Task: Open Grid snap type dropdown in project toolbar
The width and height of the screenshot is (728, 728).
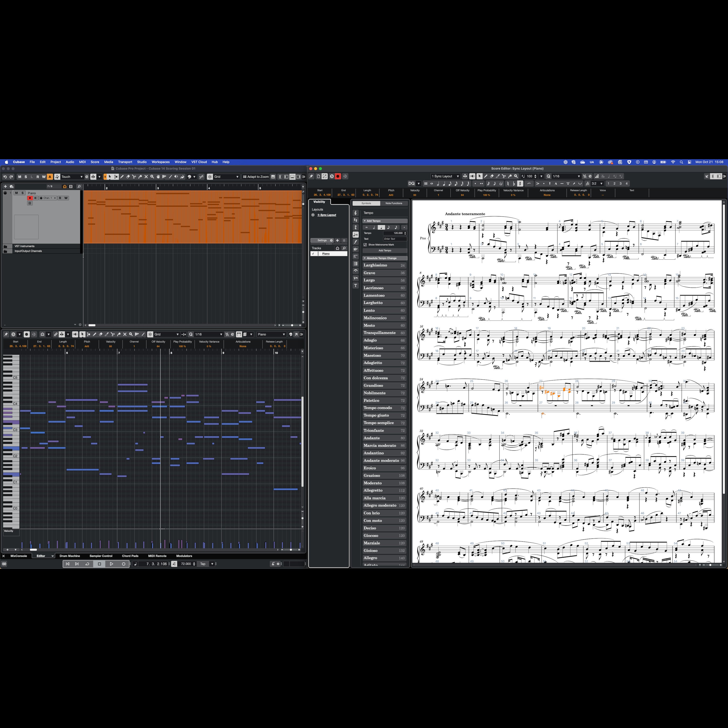Action: (226, 177)
